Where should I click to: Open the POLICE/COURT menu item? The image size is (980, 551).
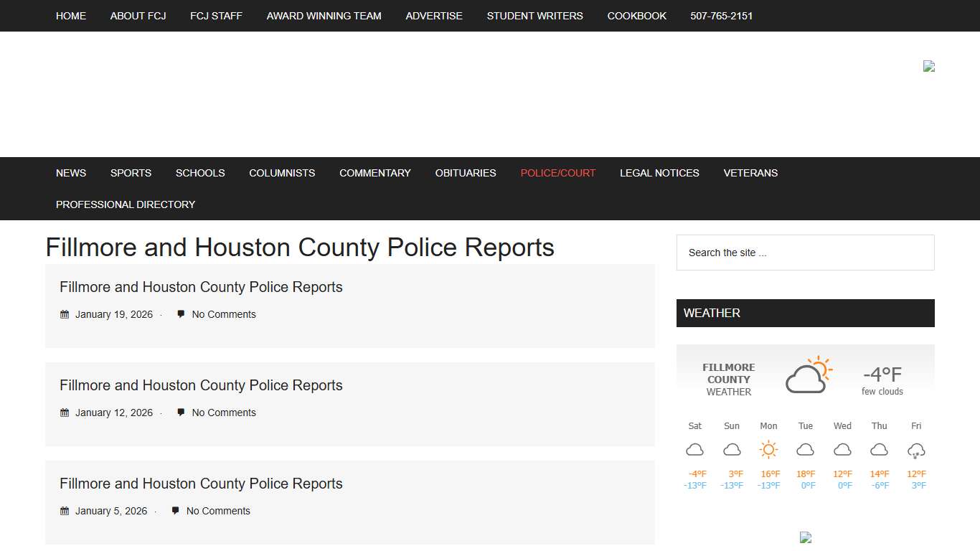click(557, 173)
